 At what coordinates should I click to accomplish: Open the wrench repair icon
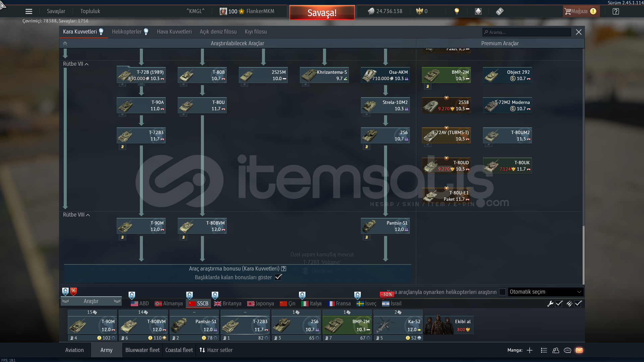coord(550,304)
